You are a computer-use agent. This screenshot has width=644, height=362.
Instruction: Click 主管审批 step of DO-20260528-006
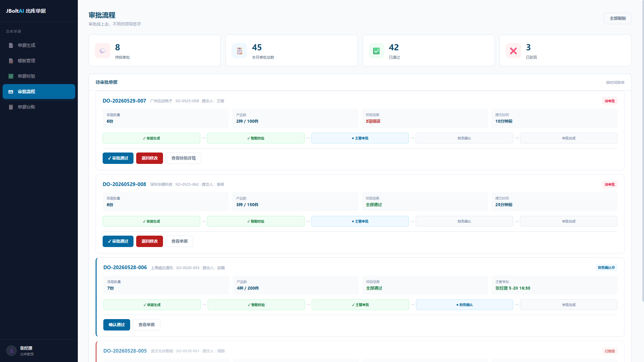(x=360, y=305)
